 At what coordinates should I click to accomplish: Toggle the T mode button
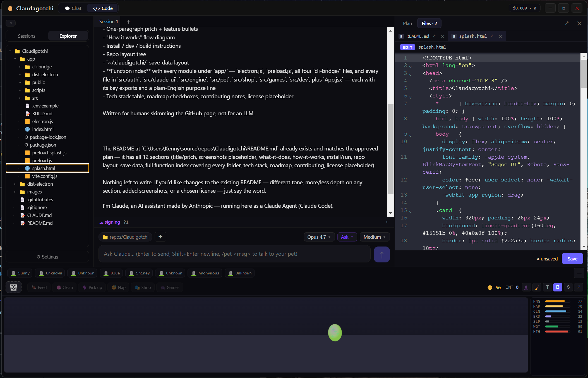[x=547, y=287]
